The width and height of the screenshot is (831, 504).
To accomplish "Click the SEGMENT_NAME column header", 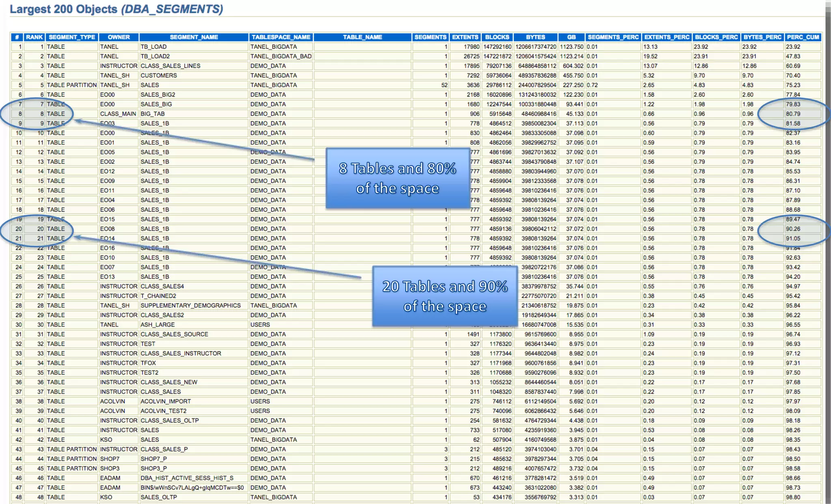I will 194,37.
